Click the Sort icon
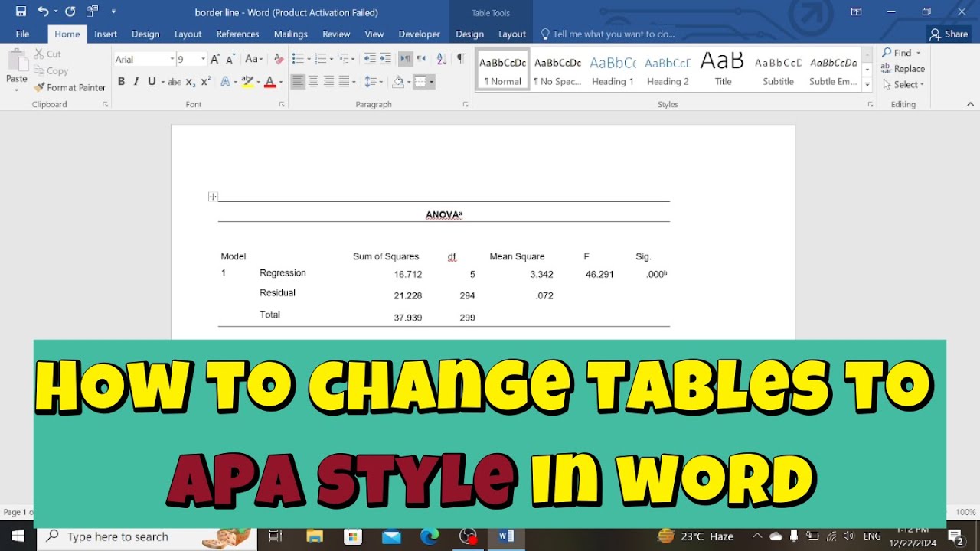The image size is (980, 551). coord(441,59)
